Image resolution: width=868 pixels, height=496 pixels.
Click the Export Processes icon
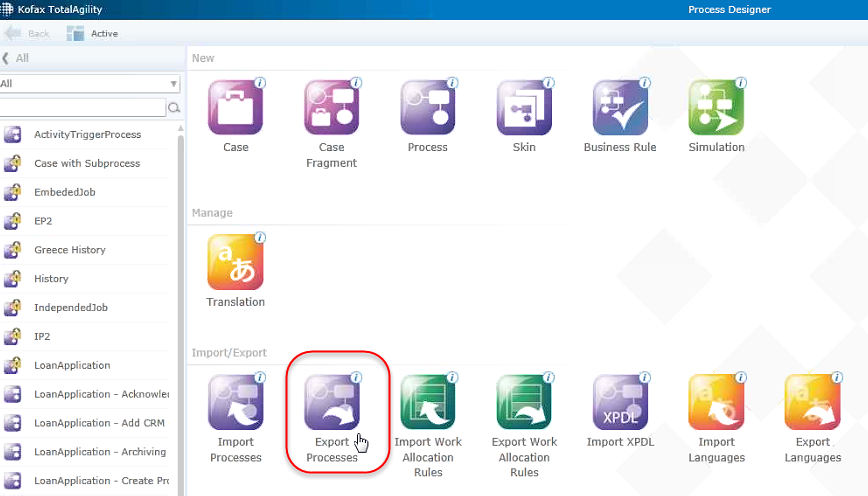pyautogui.click(x=332, y=403)
